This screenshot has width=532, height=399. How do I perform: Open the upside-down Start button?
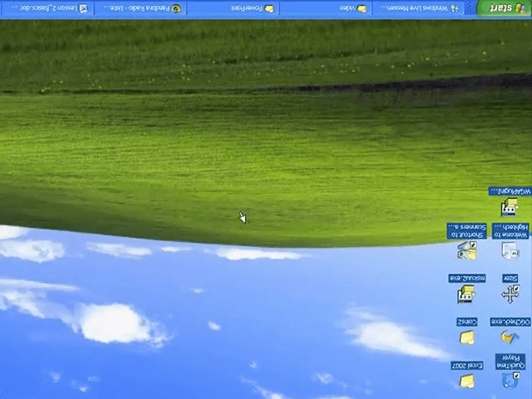(x=504, y=8)
